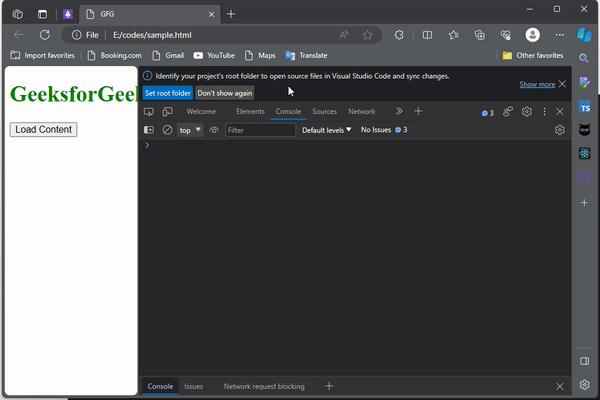Viewport: 600px width, 400px height.
Task: Click the inspect element picker icon
Action: 149,112
